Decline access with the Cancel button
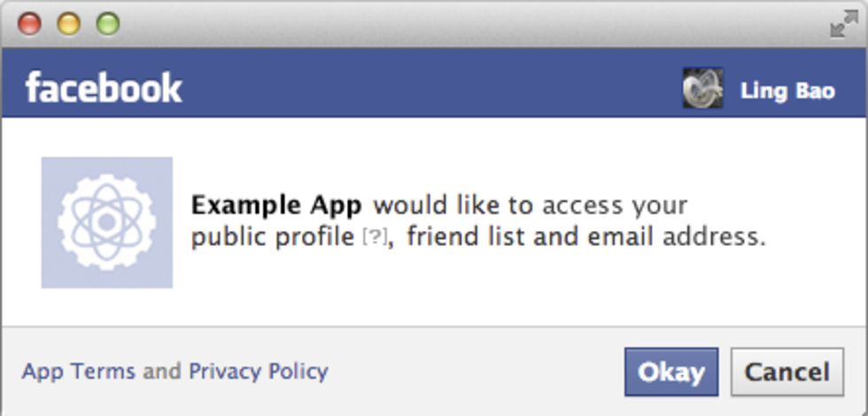 pos(787,372)
